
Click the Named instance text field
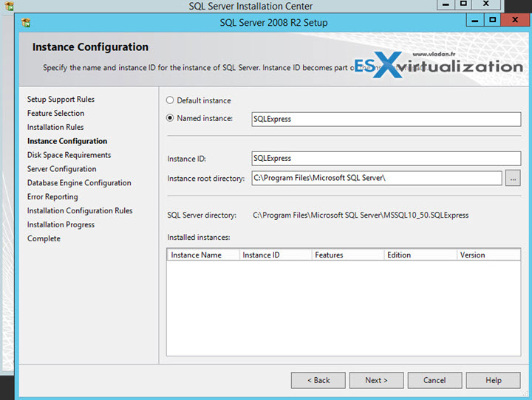pos(386,120)
